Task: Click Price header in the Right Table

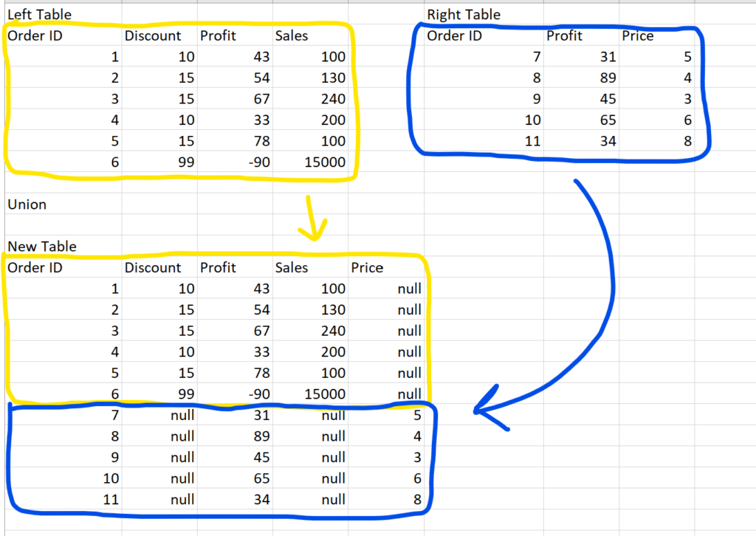Action: coord(638,35)
